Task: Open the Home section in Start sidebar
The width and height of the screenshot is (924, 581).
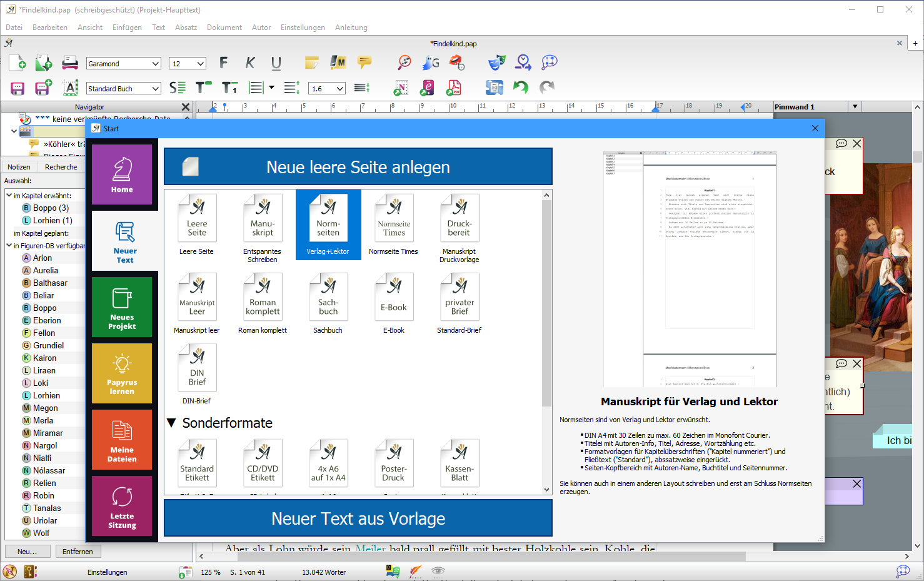Action: pyautogui.click(x=122, y=174)
